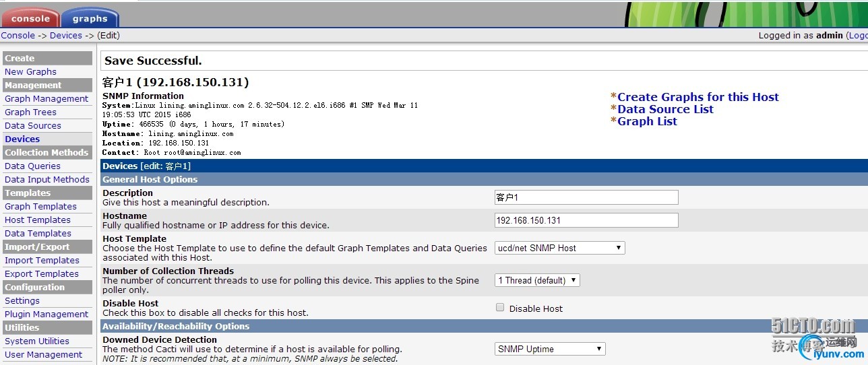
Task: Open Import Templates sidebar item
Action: (42, 261)
